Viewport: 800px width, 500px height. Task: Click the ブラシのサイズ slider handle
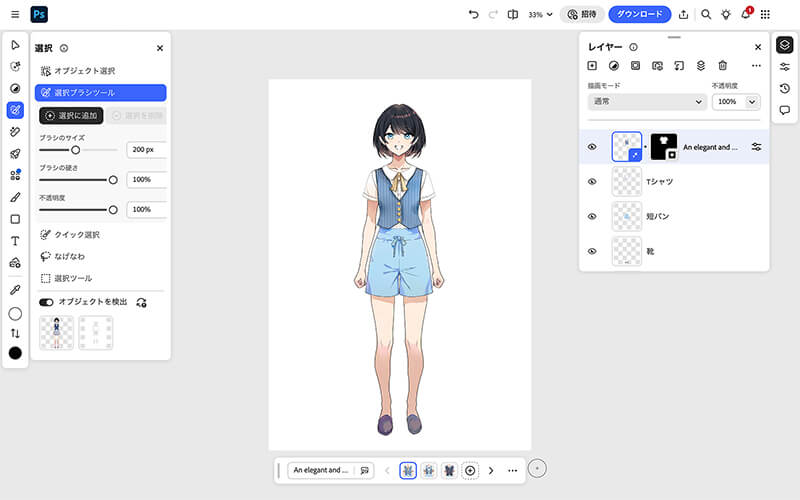[x=75, y=150]
